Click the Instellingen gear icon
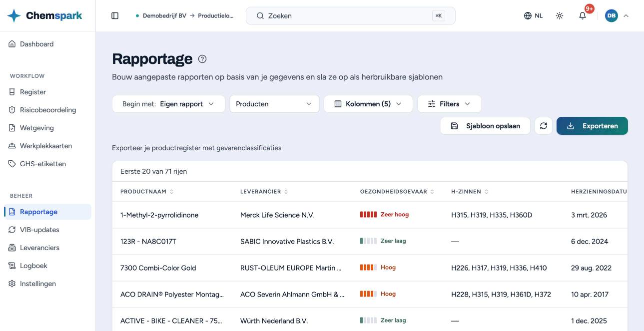This screenshot has width=644, height=331. click(12, 284)
